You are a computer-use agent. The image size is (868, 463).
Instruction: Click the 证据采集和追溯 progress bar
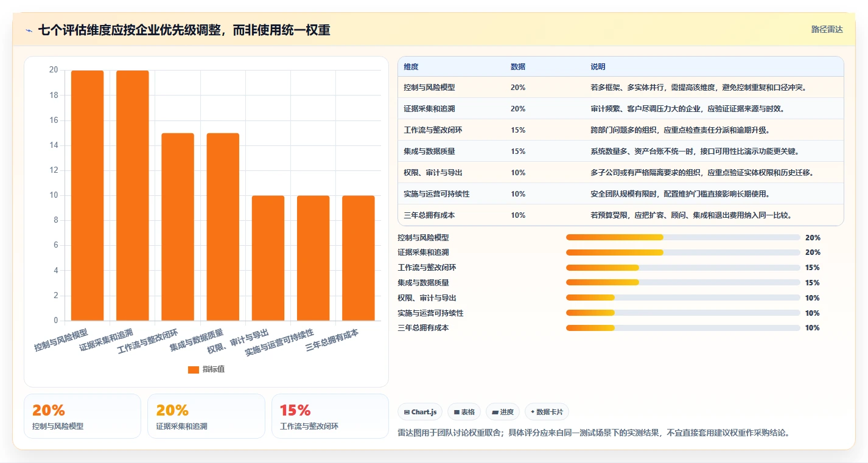click(x=683, y=252)
